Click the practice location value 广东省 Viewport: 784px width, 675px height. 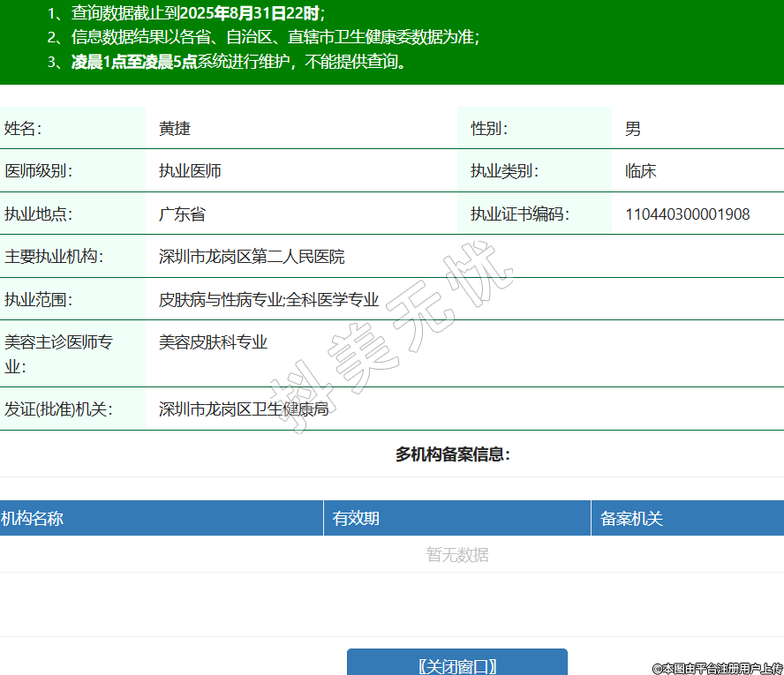182,214
